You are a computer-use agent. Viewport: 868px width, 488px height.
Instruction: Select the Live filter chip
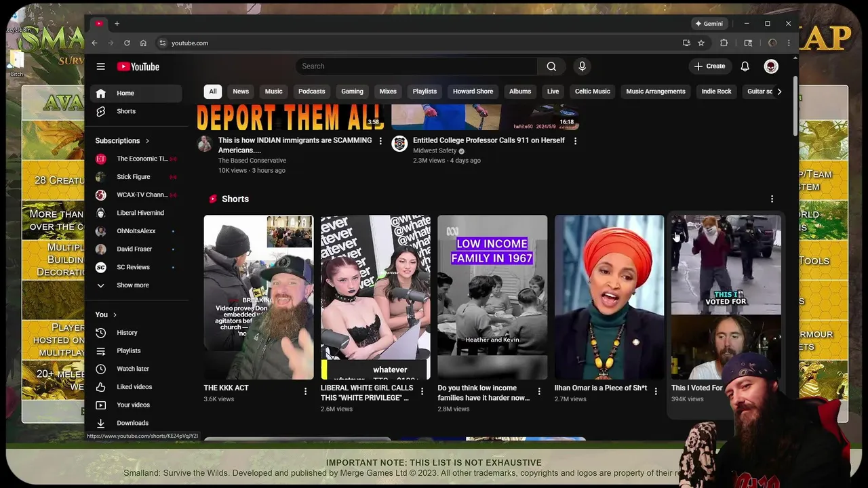(x=553, y=91)
